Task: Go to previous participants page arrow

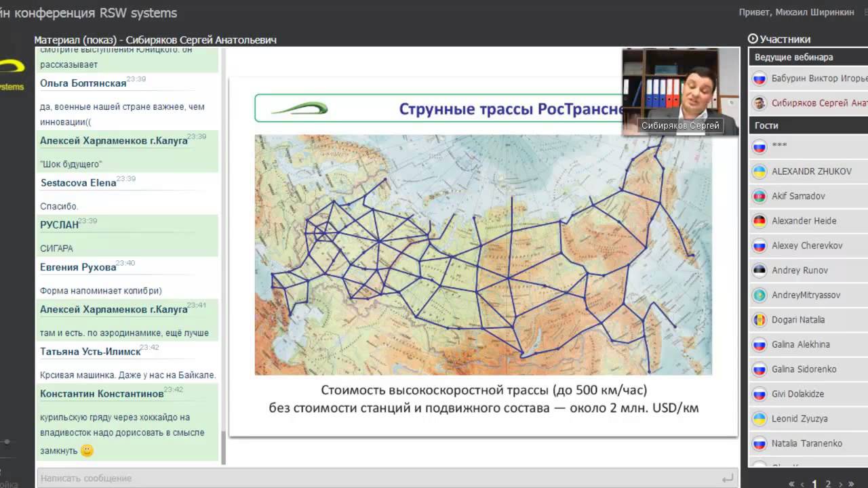Action: [x=803, y=484]
